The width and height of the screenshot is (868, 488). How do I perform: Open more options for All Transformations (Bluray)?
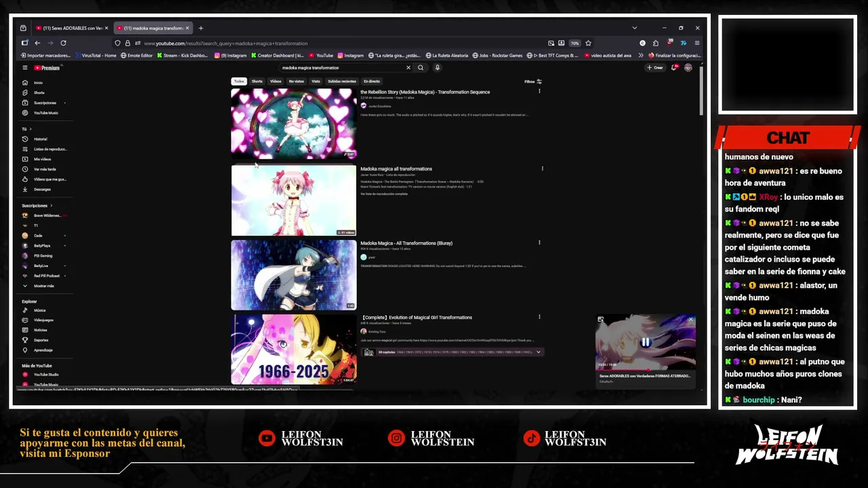539,242
